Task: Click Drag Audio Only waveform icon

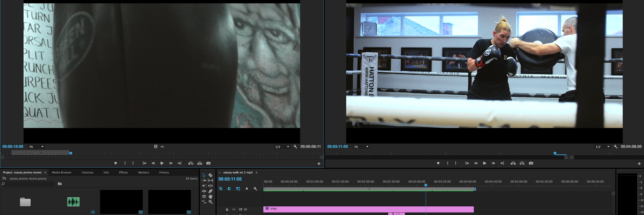Action: pyautogui.click(x=162, y=147)
